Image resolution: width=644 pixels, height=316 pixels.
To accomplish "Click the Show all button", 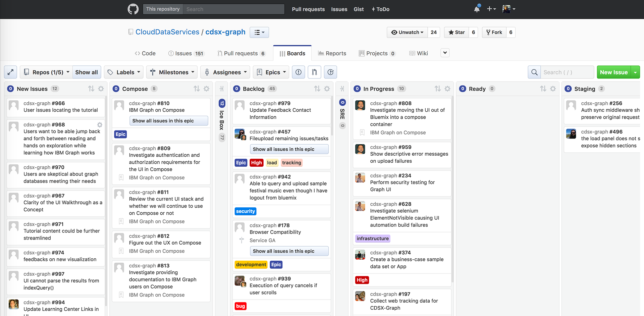I will pyautogui.click(x=87, y=72).
